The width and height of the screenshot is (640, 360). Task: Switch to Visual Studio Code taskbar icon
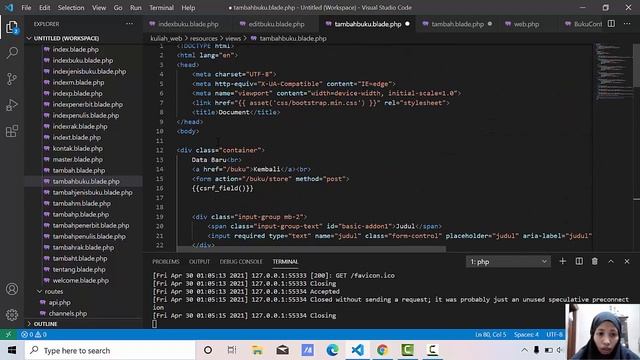coord(358,350)
